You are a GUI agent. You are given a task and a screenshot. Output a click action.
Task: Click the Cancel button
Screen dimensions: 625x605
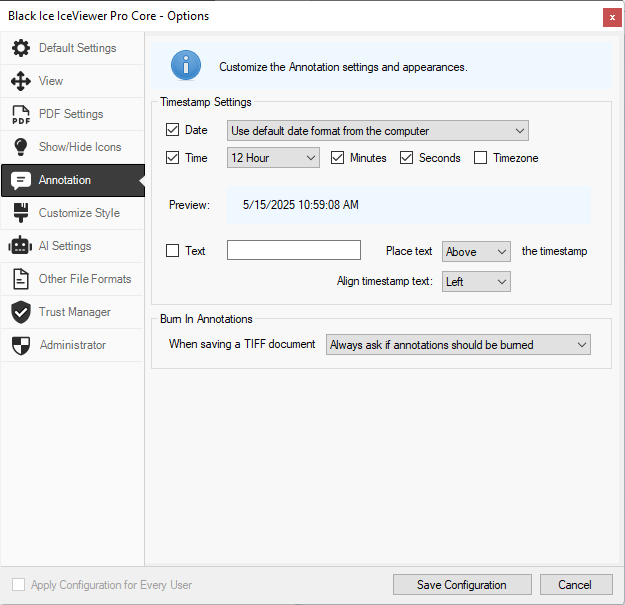[576, 585]
